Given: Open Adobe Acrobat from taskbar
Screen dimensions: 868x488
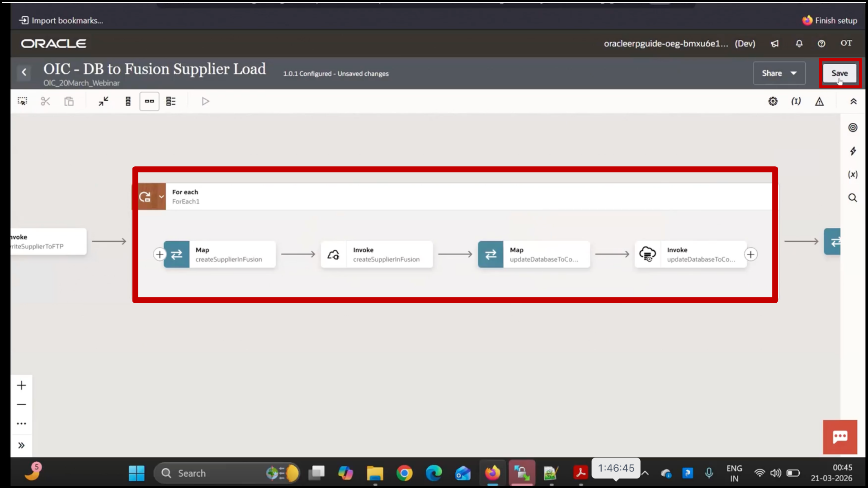Looking at the screenshot, I should coord(580,473).
